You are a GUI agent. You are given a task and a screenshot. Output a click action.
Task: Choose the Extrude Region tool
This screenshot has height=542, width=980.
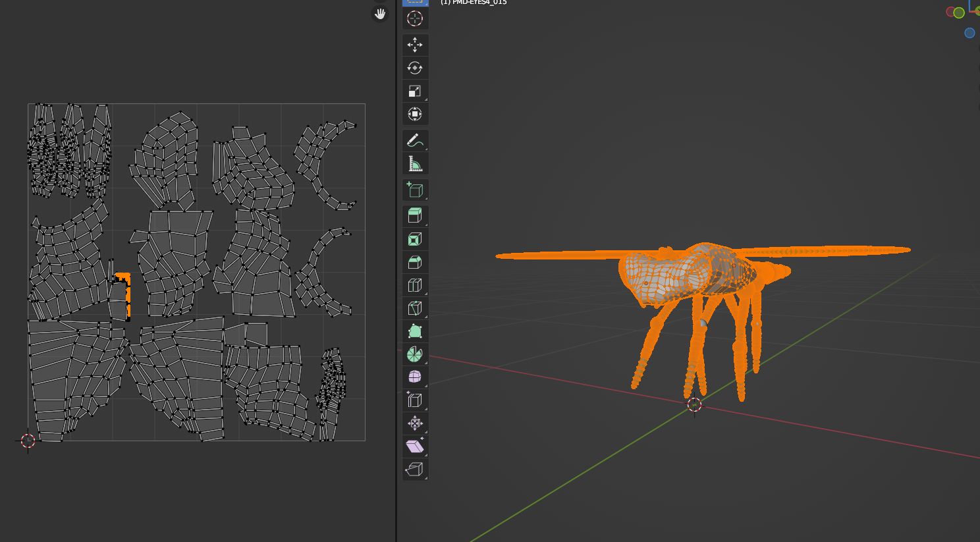(x=415, y=216)
